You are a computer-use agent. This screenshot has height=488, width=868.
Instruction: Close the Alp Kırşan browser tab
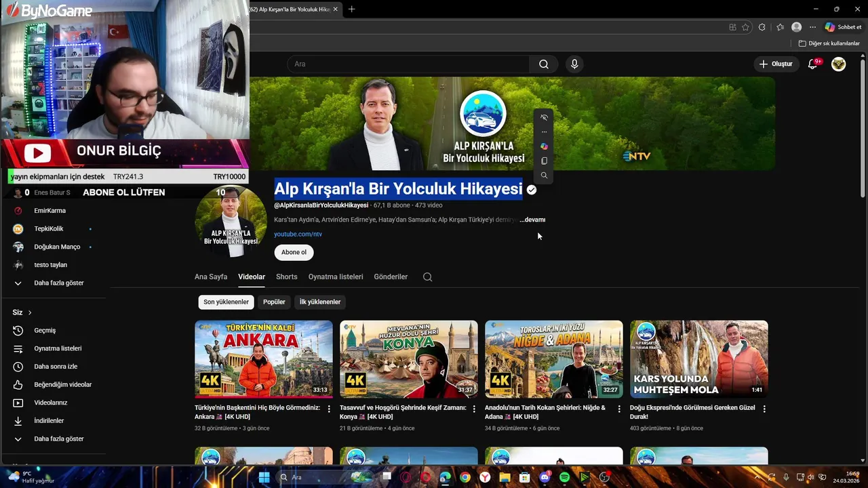(x=335, y=9)
